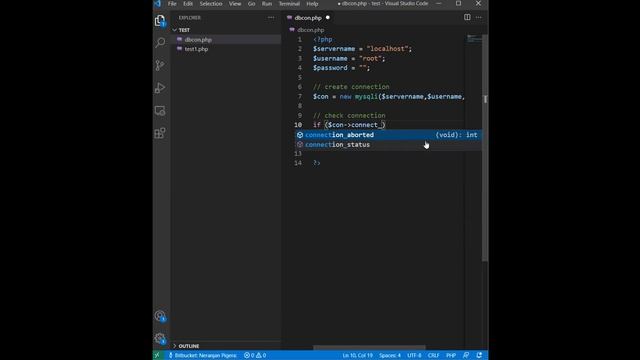Click the PHP file icon beside test1.php

tap(180, 49)
